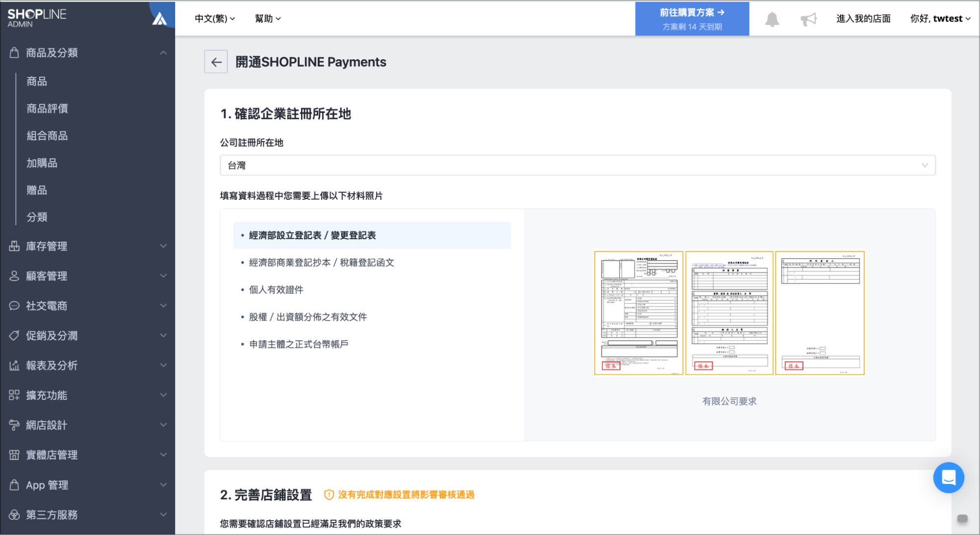Open 分類 in sidebar

(37, 217)
